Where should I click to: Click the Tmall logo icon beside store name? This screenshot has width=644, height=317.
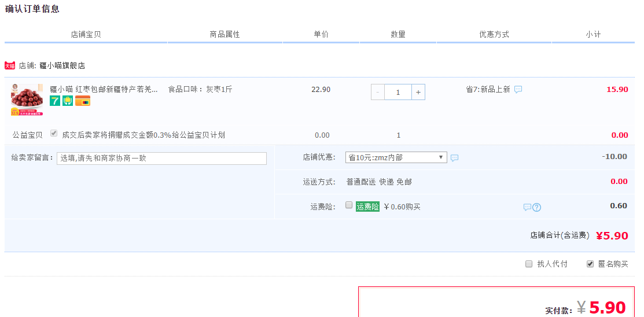point(10,66)
